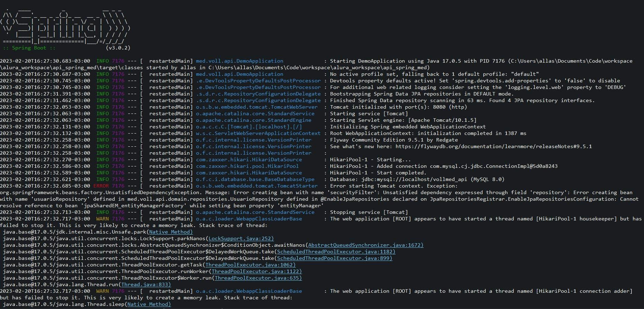
Task: Click logger 'o.f.c.i.database.base.BaseDatabaseType'
Action: point(255,179)
